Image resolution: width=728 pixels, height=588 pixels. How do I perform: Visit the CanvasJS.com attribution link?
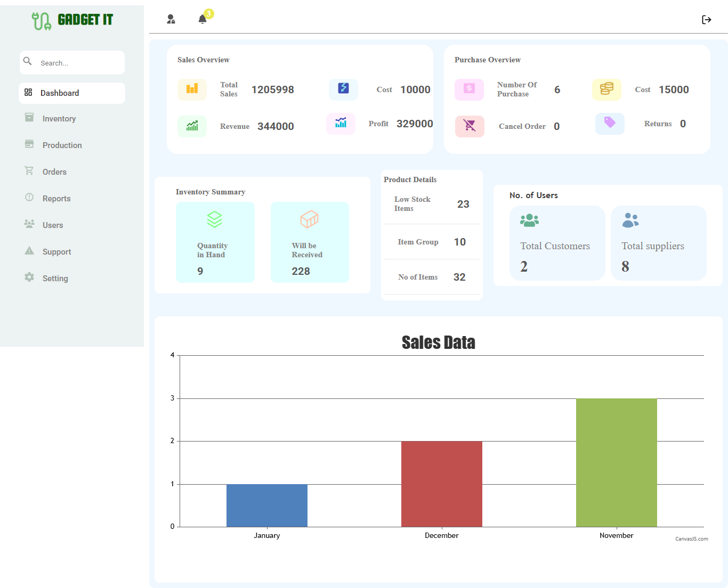click(692, 538)
